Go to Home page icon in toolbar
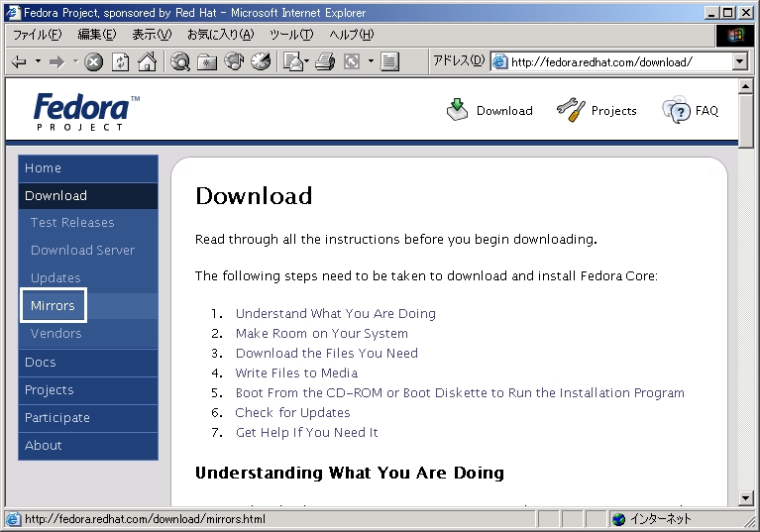760x532 pixels. [x=147, y=61]
